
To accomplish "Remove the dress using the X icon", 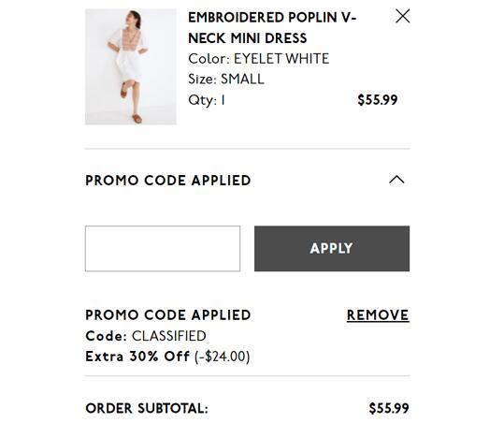I will point(403,16).
